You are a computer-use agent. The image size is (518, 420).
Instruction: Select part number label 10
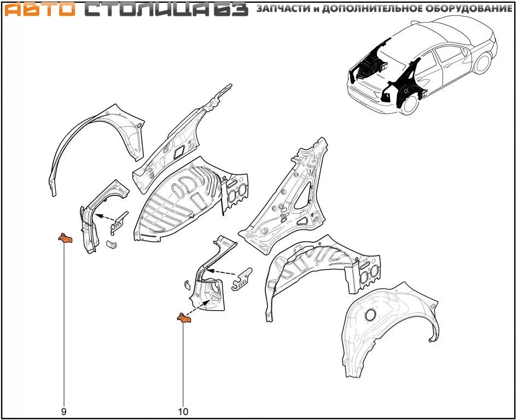[183, 412]
